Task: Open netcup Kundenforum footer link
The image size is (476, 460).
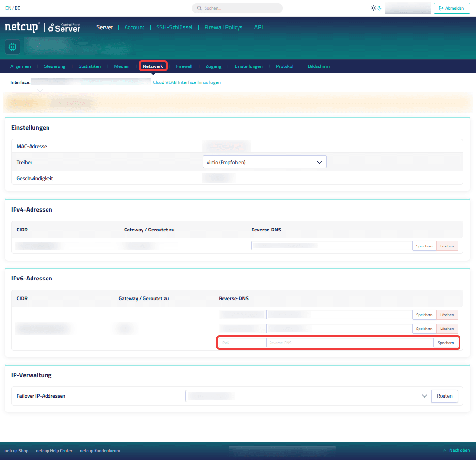Action: [100, 451]
